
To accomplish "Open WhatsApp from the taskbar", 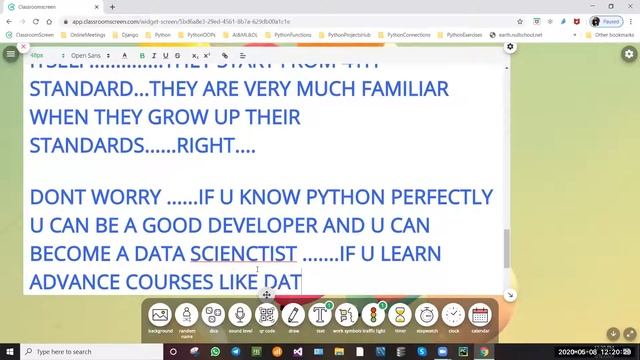I will pyautogui.click(x=215, y=351).
